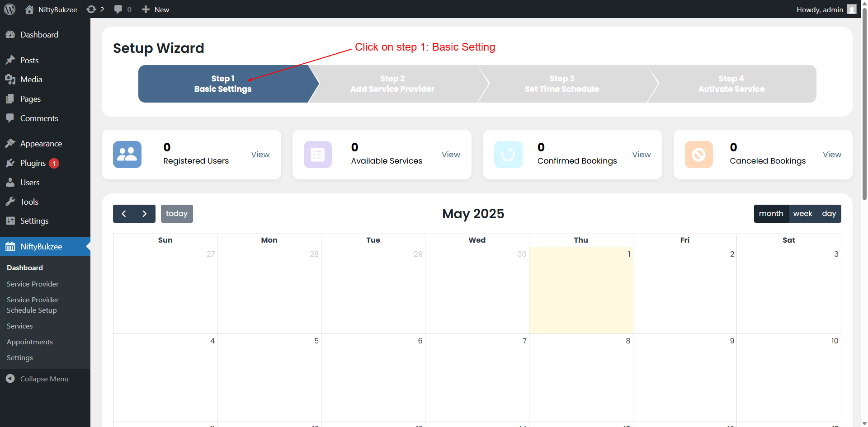Screen dimensions: 868x427
Task: Open the updates icon in admin bar
Action: click(91, 9)
